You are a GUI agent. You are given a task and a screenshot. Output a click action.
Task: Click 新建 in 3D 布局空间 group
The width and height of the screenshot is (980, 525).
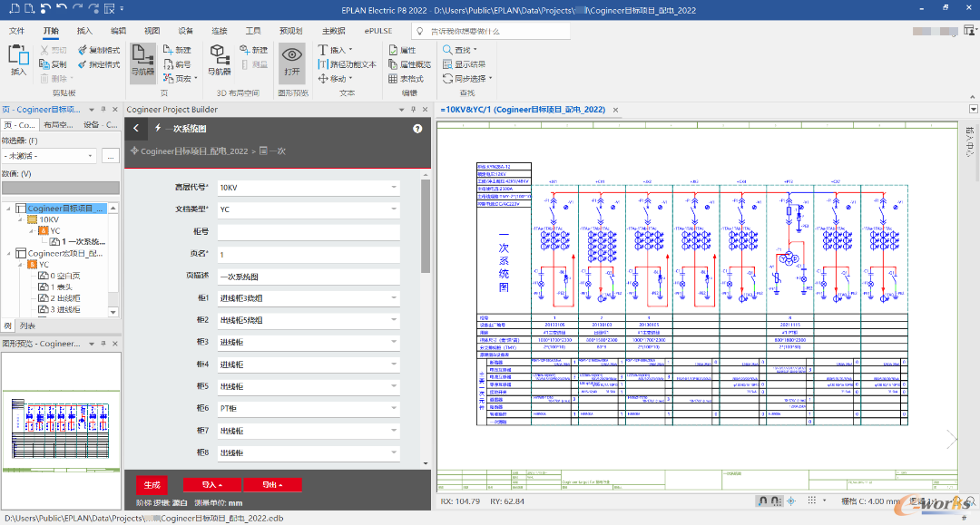[253, 50]
